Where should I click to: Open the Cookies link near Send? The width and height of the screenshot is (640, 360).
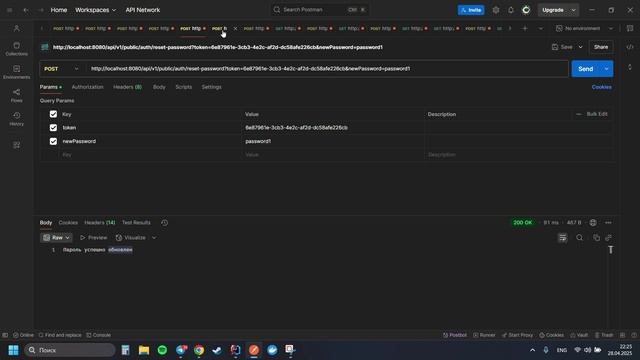coord(602,87)
